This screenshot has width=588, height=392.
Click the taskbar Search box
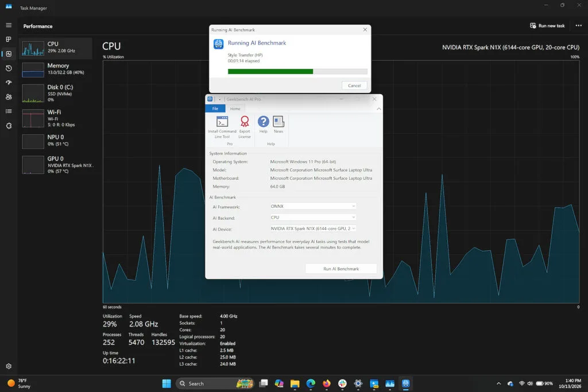click(x=215, y=383)
